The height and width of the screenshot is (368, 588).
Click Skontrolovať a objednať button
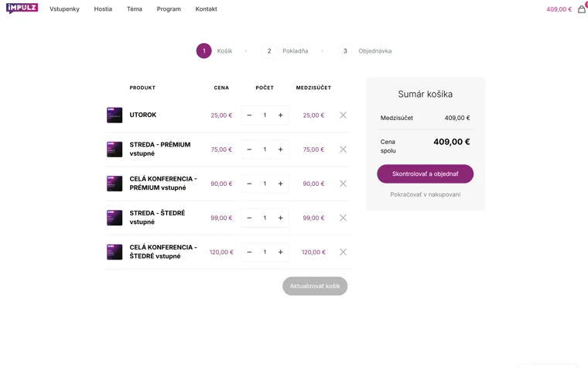click(x=426, y=174)
